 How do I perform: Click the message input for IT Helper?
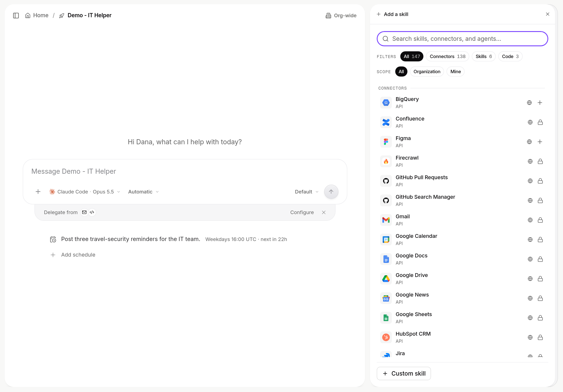pos(185,171)
